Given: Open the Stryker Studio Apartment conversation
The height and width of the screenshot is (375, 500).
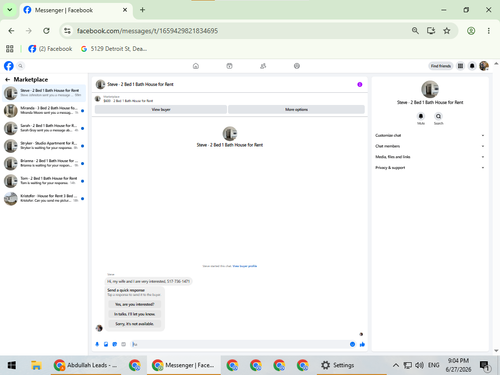Looking at the screenshot, I should (44, 146).
